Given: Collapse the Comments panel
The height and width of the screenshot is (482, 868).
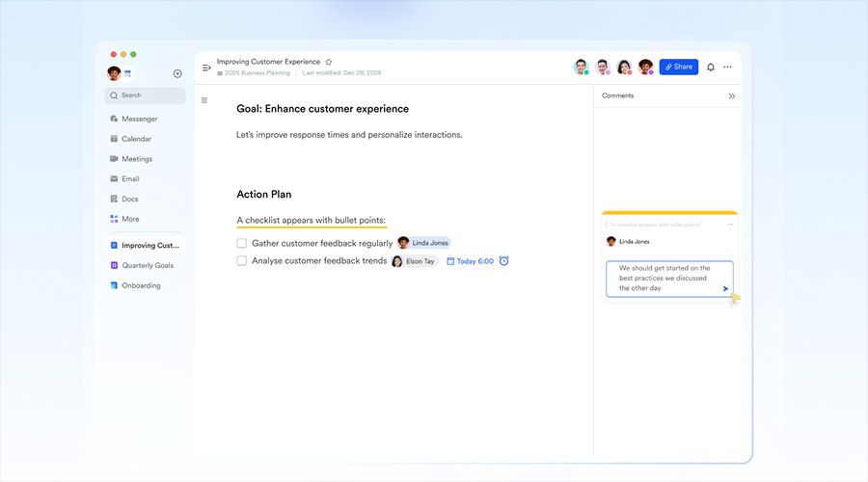Looking at the screenshot, I should [732, 96].
